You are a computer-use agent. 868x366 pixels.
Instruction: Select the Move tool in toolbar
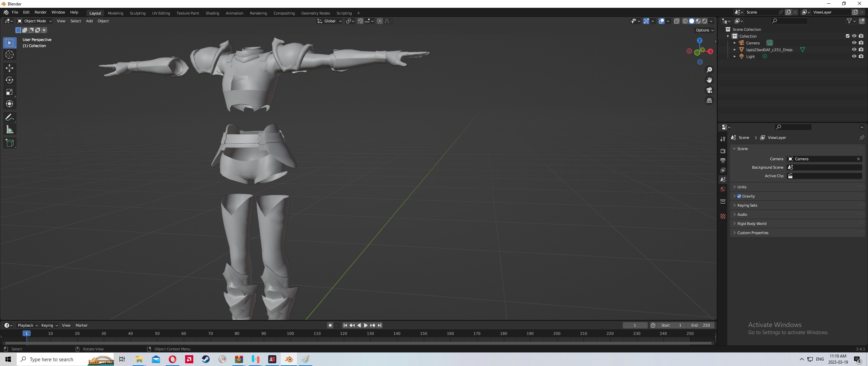coord(9,68)
